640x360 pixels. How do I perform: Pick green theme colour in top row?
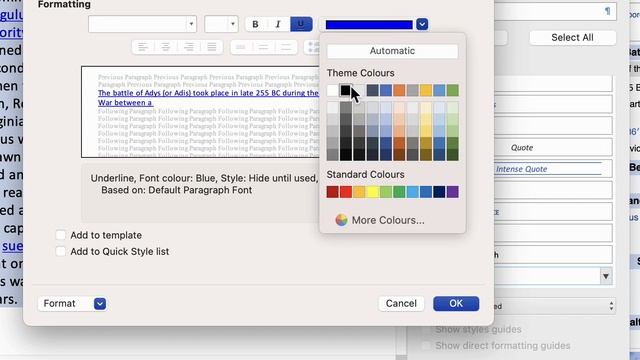(453, 90)
